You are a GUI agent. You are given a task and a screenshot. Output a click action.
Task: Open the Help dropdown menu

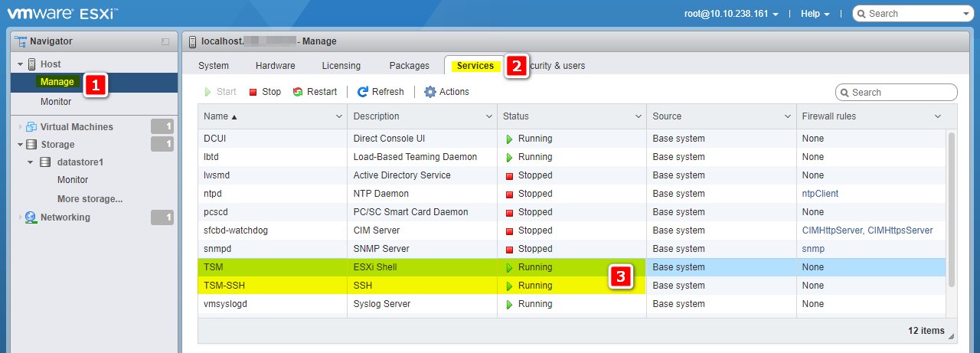pyautogui.click(x=815, y=14)
